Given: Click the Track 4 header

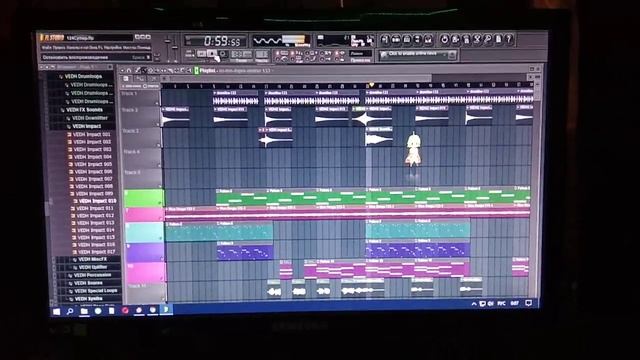Looking at the screenshot, I should point(142,158).
